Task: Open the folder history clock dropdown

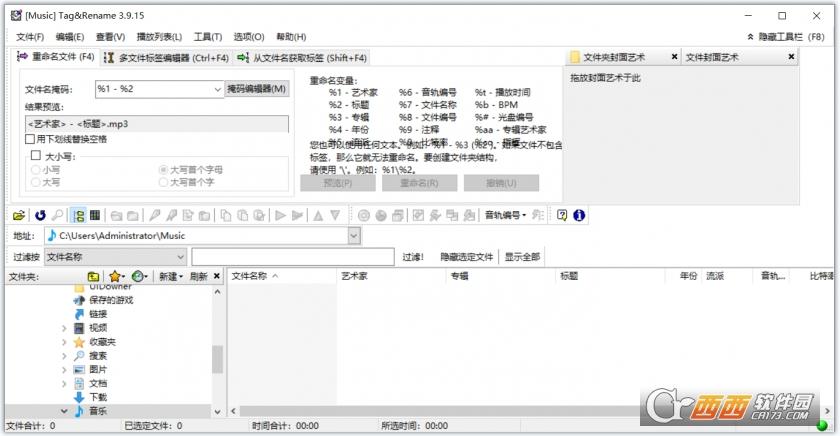Action: coord(140,276)
